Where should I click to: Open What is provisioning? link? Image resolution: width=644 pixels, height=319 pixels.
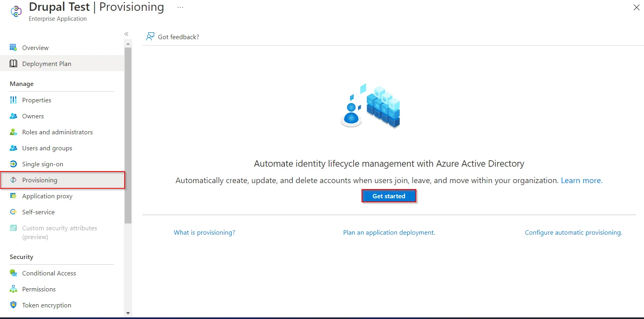[x=205, y=232]
